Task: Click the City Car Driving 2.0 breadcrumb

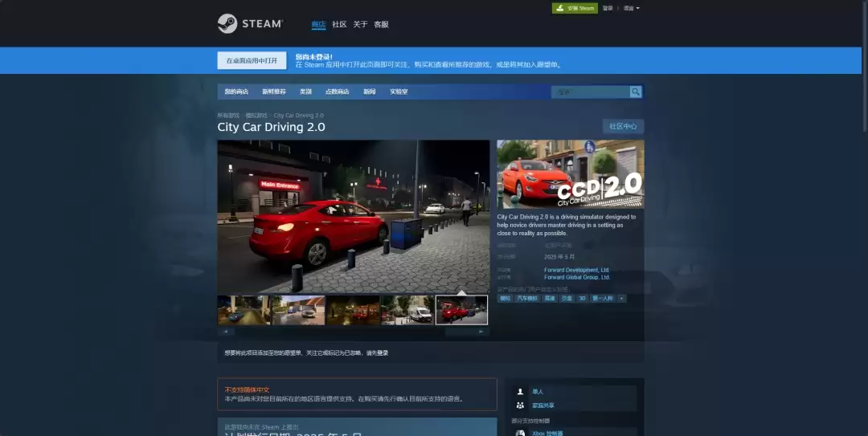Action: coord(299,116)
